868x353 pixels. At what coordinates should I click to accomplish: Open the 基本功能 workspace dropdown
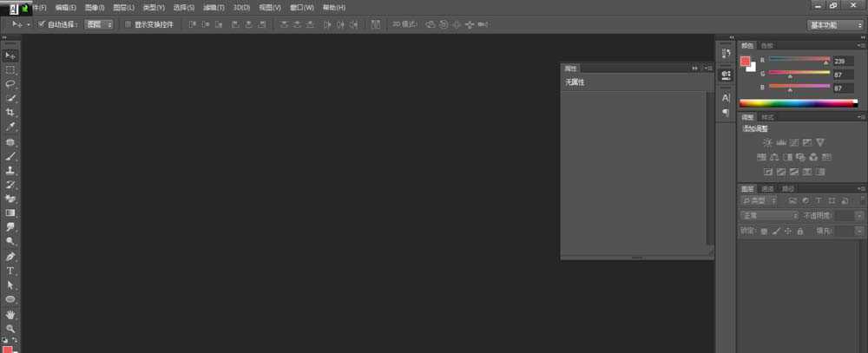click(835, 25)
